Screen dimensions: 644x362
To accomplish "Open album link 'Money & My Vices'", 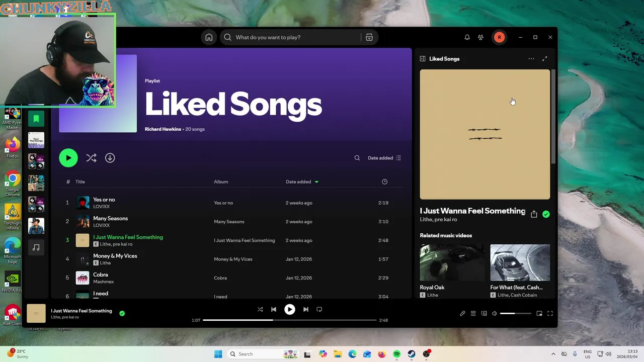I will 233,259.
